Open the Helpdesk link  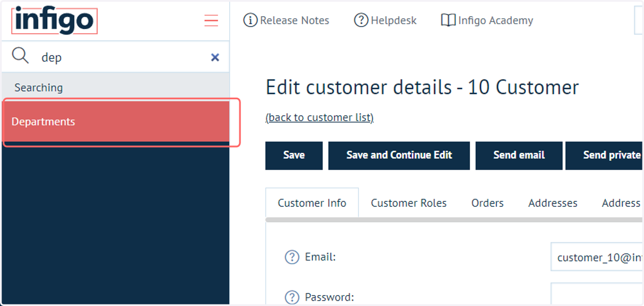394,20
